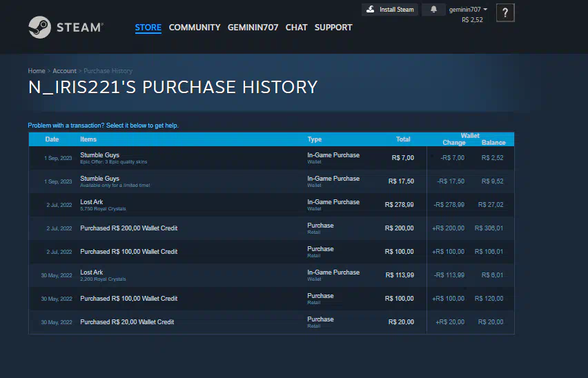The image size is (588, 378).
Task: Select the Lost Ark 5,750 Royal Crystals purchase
Action: point(228,205)
